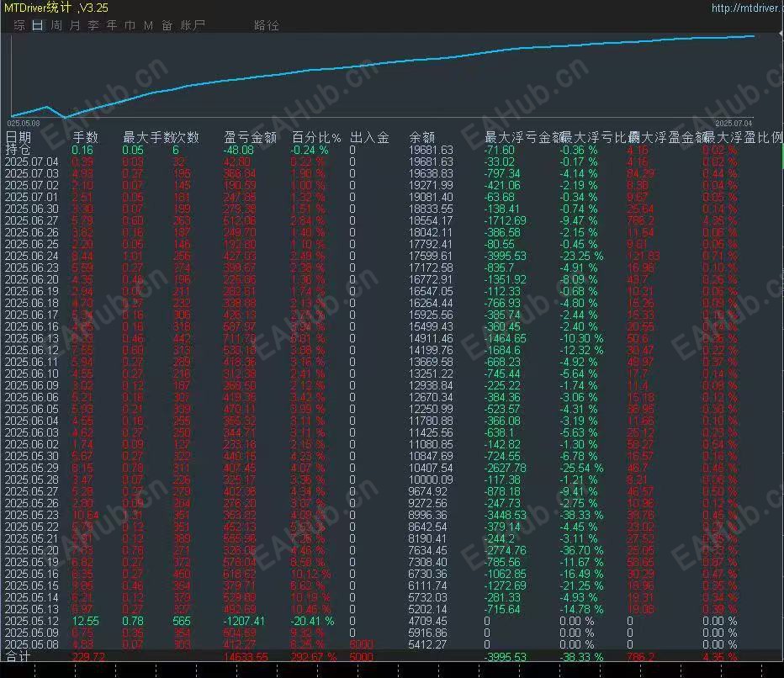Click the 最大手数 column header
This screenshot has height=678, width=784.
[x=149, y=137]
